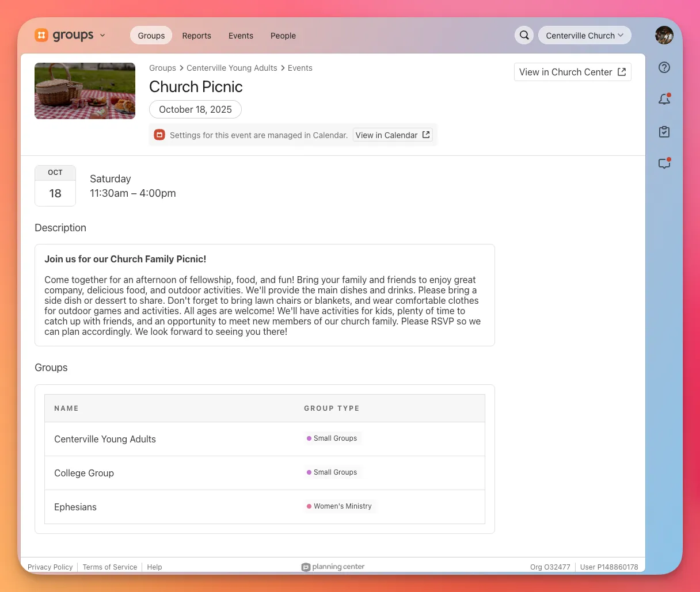Viewport: 700px width, 592px height.
Task: Switch to the Events tab
Action: tap(241, 36)
